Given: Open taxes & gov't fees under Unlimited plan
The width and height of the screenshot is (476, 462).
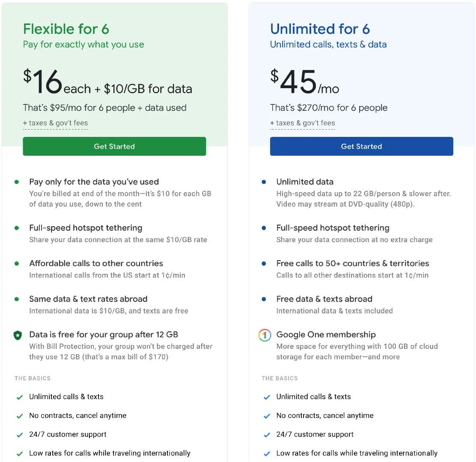Looking at the screenshot, I should tap(302, 123).
